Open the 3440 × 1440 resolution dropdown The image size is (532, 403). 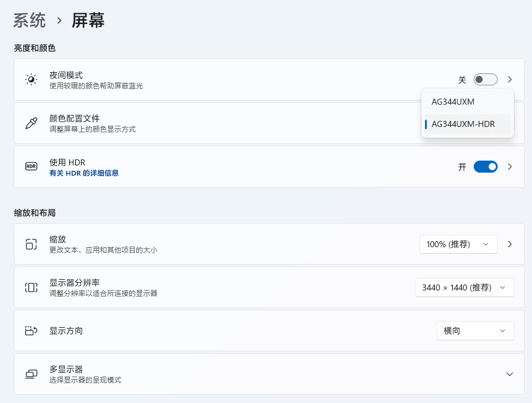pyautogui.click(x=465, y=288)
